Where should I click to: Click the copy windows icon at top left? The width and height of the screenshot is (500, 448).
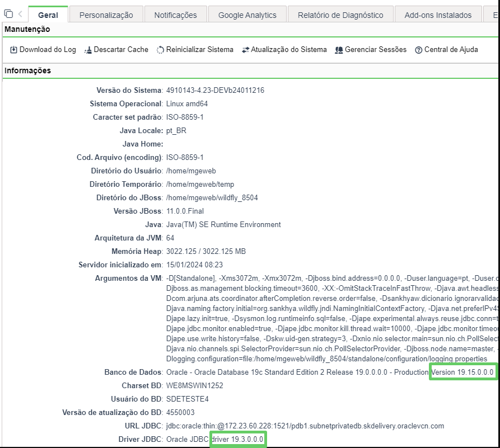coord(8,14)
